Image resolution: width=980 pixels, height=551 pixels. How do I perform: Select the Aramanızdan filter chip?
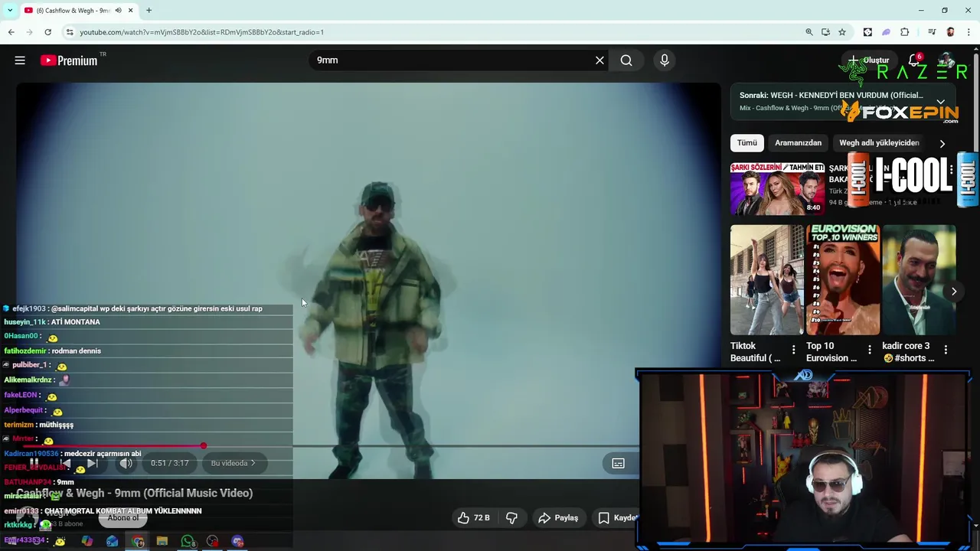coord(798,143)
